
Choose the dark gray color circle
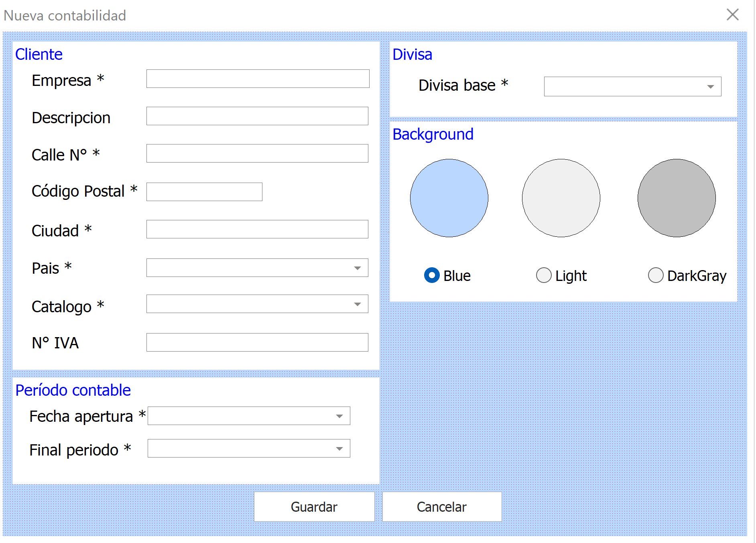click(x=677, y=198)
